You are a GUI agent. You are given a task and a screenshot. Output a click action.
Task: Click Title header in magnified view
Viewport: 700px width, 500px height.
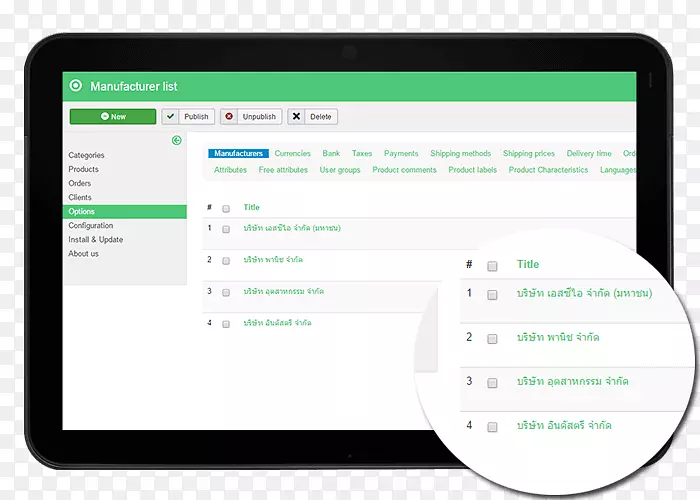(528, 264)
